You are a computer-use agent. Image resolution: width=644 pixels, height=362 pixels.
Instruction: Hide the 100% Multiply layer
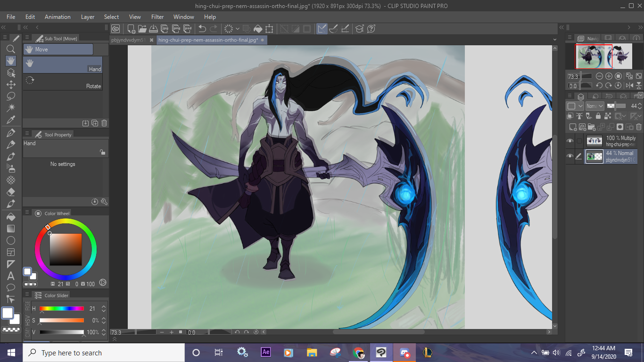pyautogui.click(x=570, y=141)
